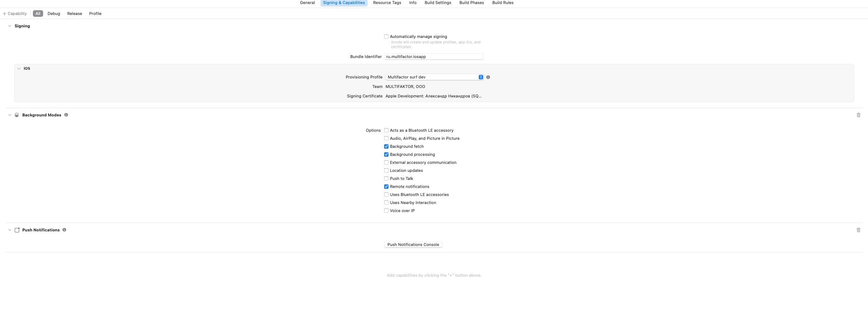The height and width of the screenshot is (323, 868).
Task: Show Debug configuration only
Action: click(54, 14)
